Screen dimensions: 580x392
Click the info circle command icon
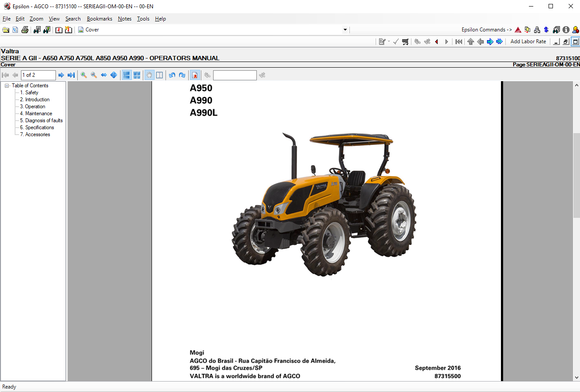tap(566, 30)
